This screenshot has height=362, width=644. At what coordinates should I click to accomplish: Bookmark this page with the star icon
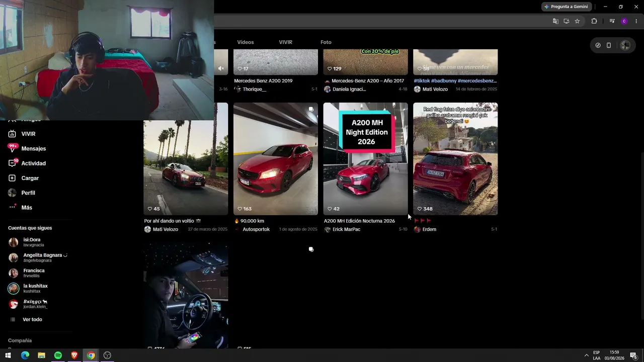click(x=577, y=21)
